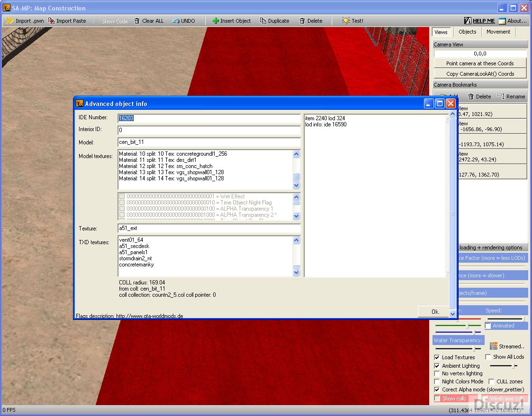
Task: Select the concretemanky TXD texture
Action: click(136, 265)
